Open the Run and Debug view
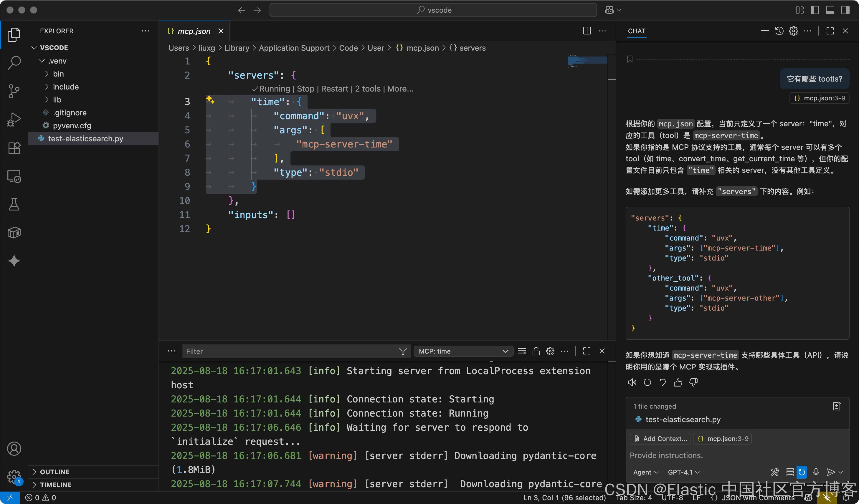859x504 pixels. (x=14, y=119)
